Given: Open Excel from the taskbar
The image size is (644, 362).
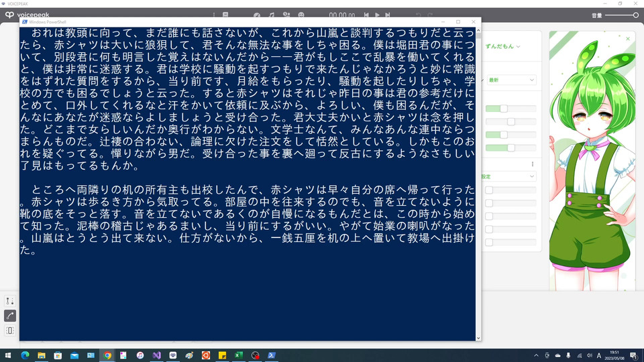Looking at the screenshot, I should [239, 355].
